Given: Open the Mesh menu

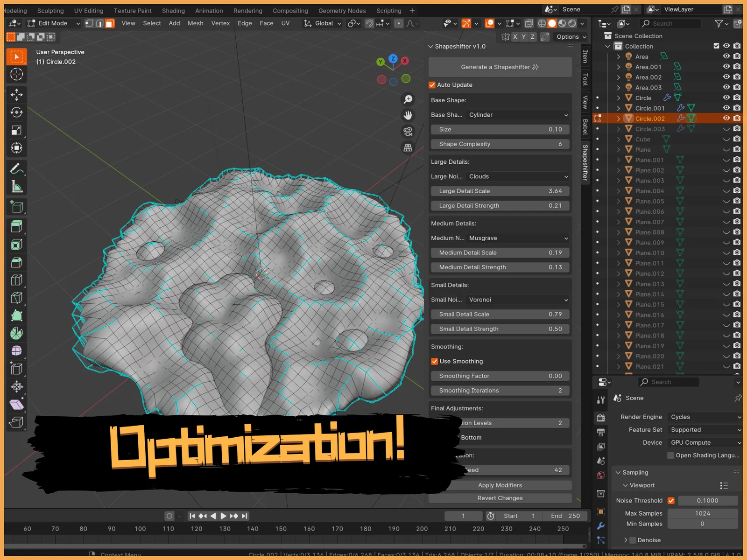Looking at the screenshot, I should pyautogui.click(x=196, y=23).
